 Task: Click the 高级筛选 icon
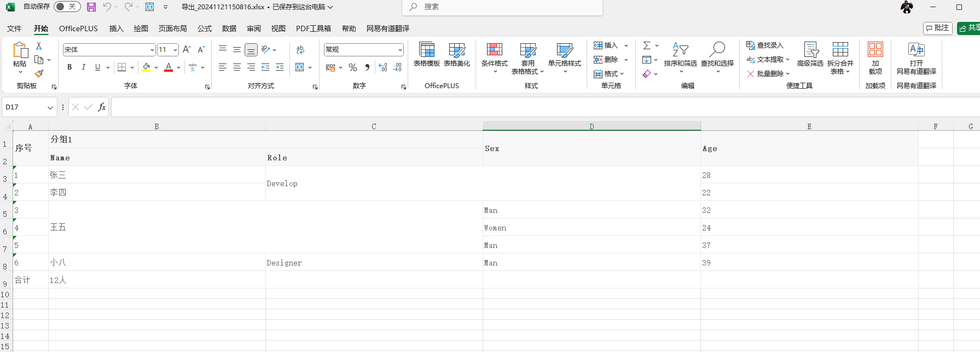[810, 55]
